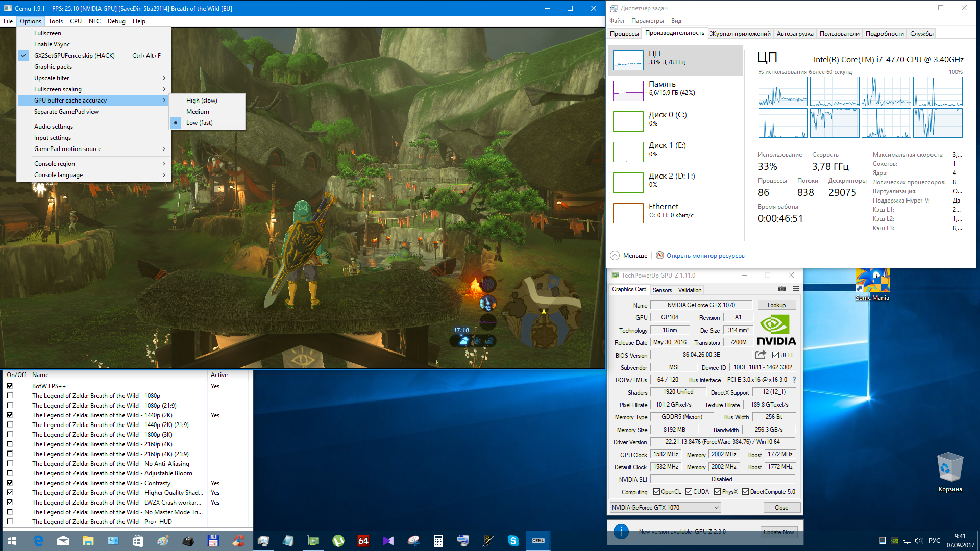Screen dimensions: 980x551
Task: Uncheck the BotW FPS++ graphic pack
Action: coord(10,386)
